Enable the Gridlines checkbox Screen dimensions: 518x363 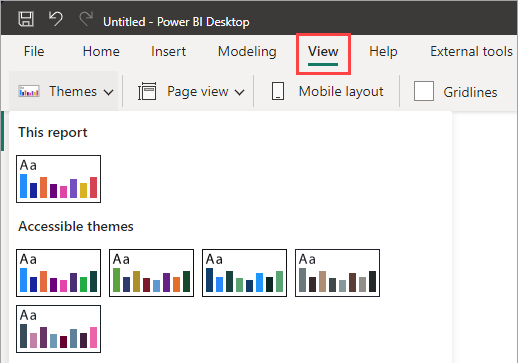click(424, 91)
